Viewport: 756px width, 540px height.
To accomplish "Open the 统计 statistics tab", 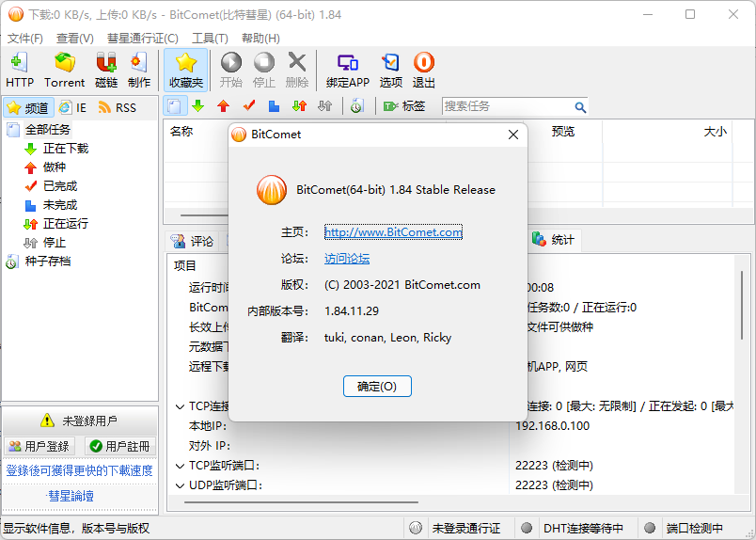I will 553,239.
